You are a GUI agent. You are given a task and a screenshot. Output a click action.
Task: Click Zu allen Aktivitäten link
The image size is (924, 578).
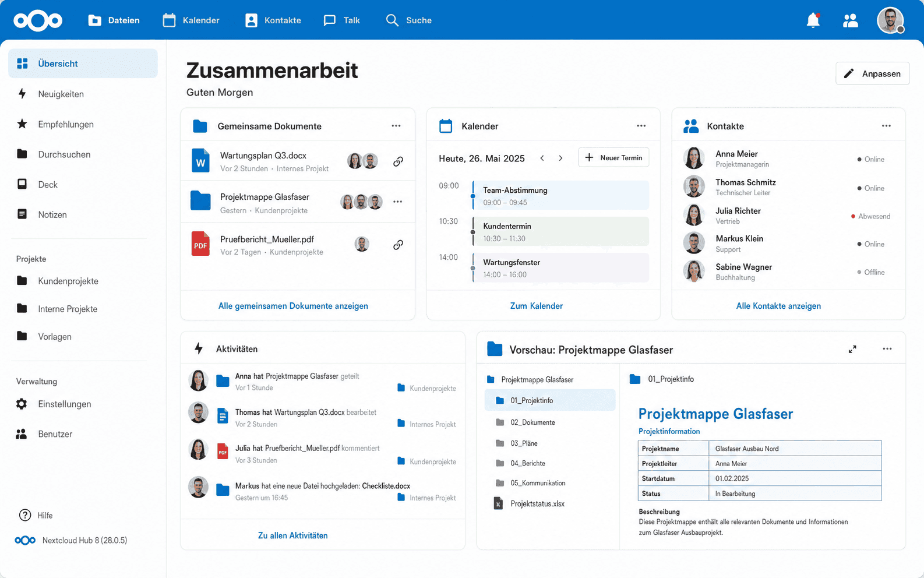[x=293, y=535]
